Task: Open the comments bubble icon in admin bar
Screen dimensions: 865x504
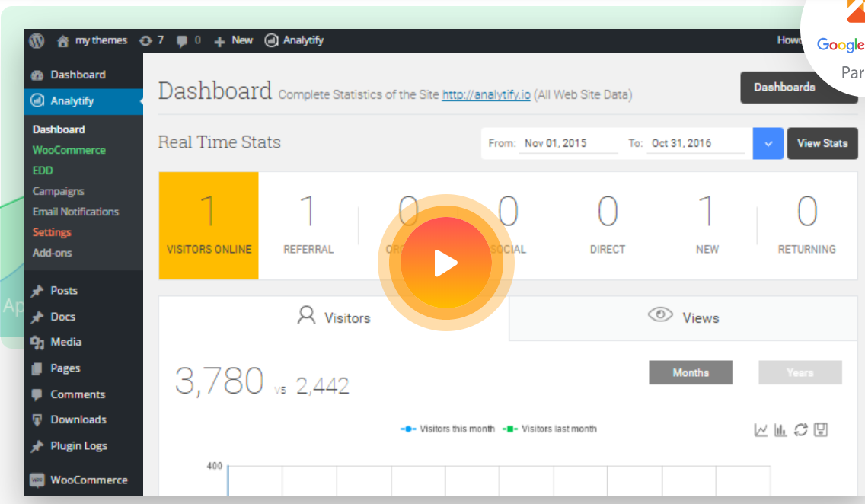Action: pyautogui.click(x=181, y=41)
